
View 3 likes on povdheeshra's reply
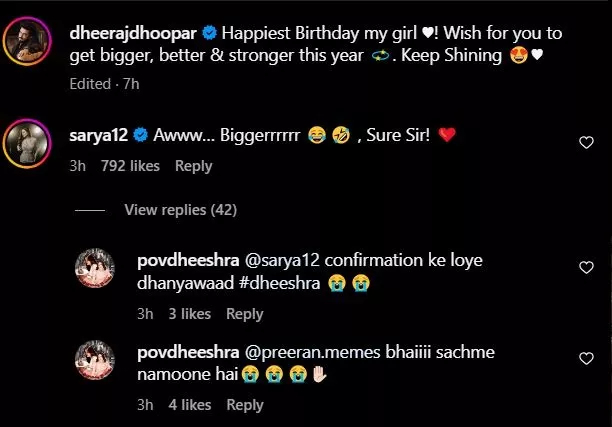coord(188,314)
